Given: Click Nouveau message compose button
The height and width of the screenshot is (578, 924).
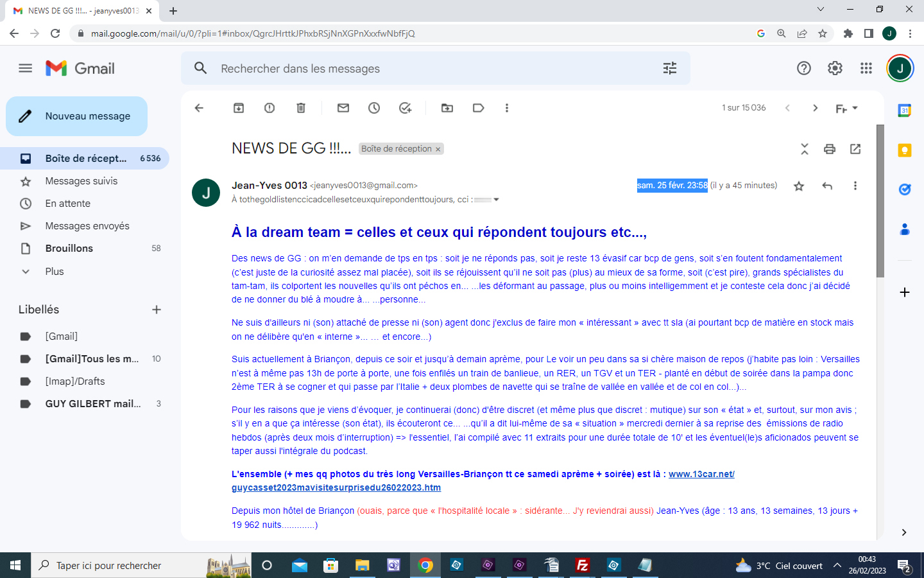Looking at the screenshot, I should click(x=77, y=116).
